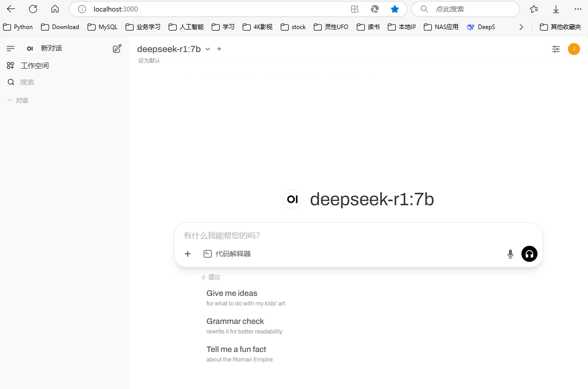
Task: Click the microphone voice input icon
Action: coord(510,254)
